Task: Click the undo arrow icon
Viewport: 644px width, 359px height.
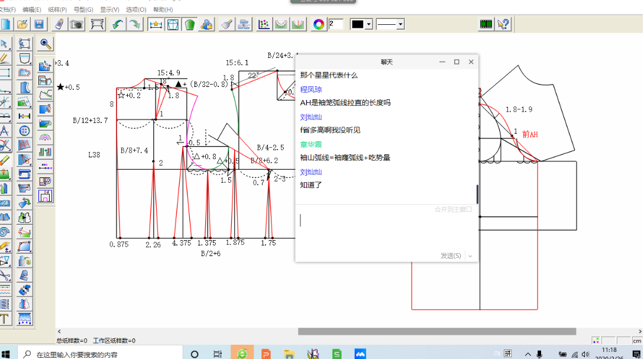Action: click(x=118, y=24)
